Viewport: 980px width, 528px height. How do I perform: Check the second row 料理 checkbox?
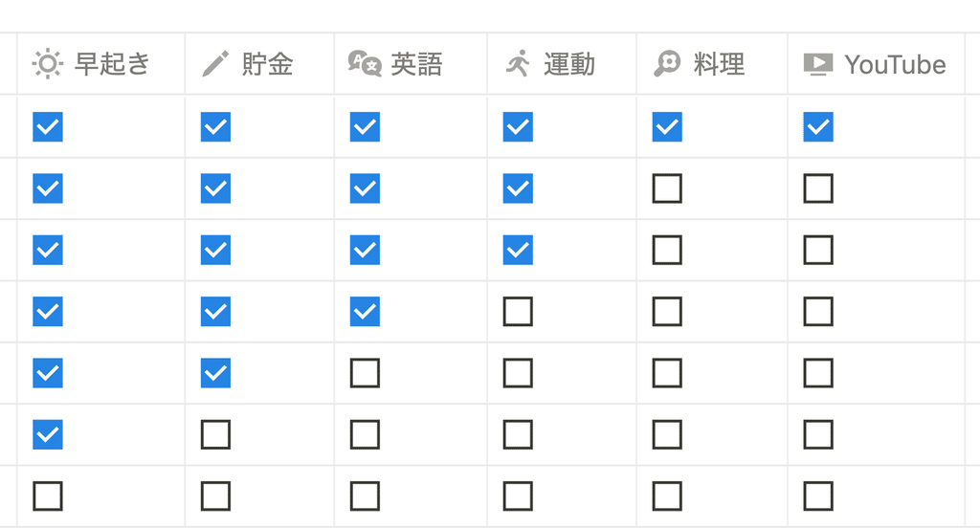tap(667, 188)
